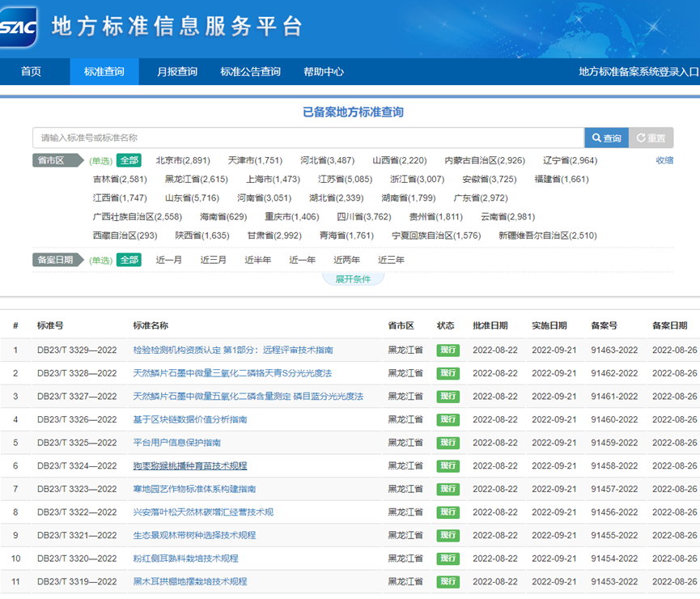Viewport: 700px width, 599px height.
Task: Select 全部 option for 省市区 filter
Action: [129, 160]
